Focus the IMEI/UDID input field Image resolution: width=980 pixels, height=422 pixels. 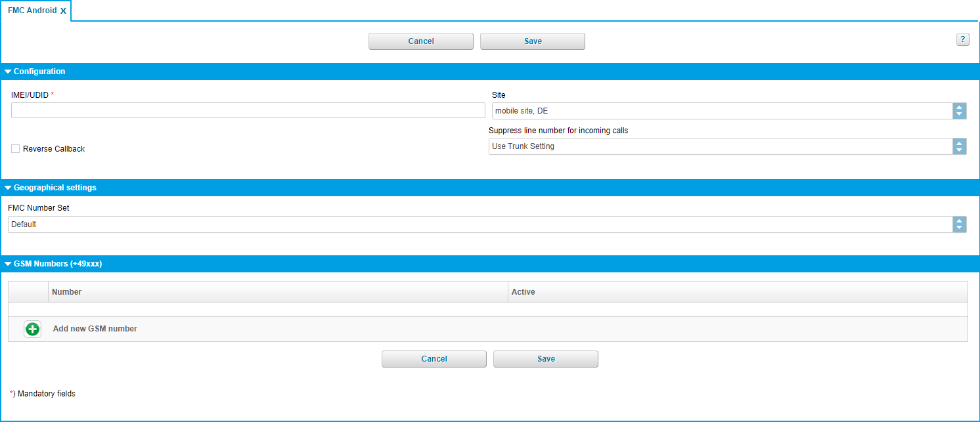[x=248, y=110]
